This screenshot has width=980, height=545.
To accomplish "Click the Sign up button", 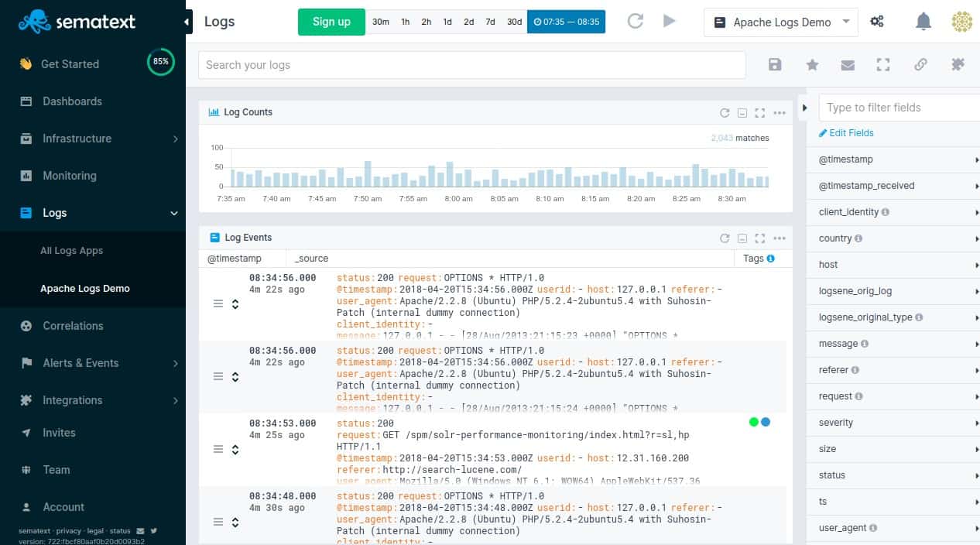I will 331,22.
